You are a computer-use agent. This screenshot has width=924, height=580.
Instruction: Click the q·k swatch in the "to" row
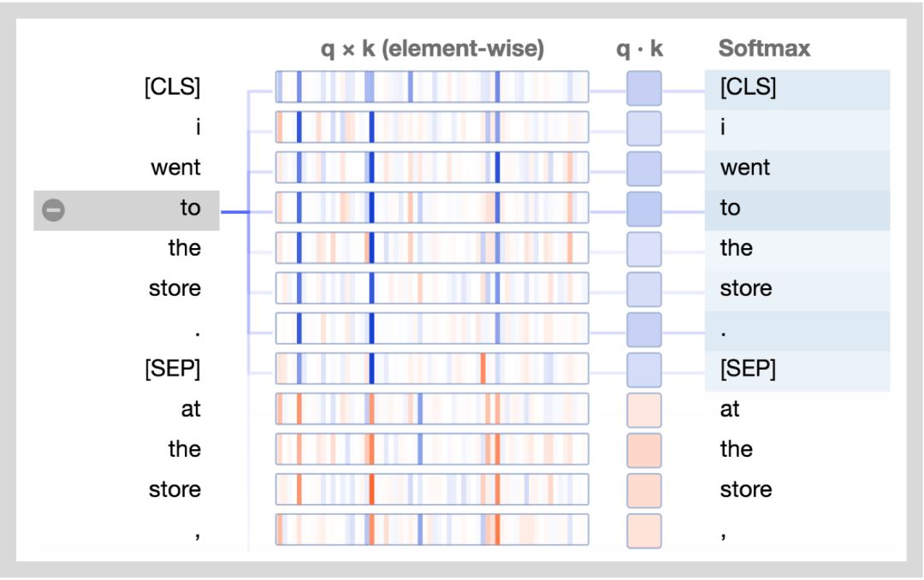pos(644,209)
